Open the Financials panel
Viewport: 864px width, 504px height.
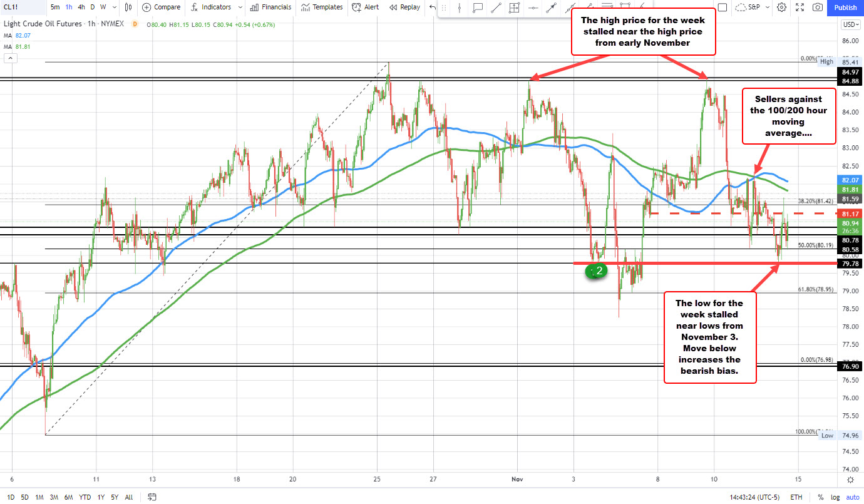click(270, 8)
